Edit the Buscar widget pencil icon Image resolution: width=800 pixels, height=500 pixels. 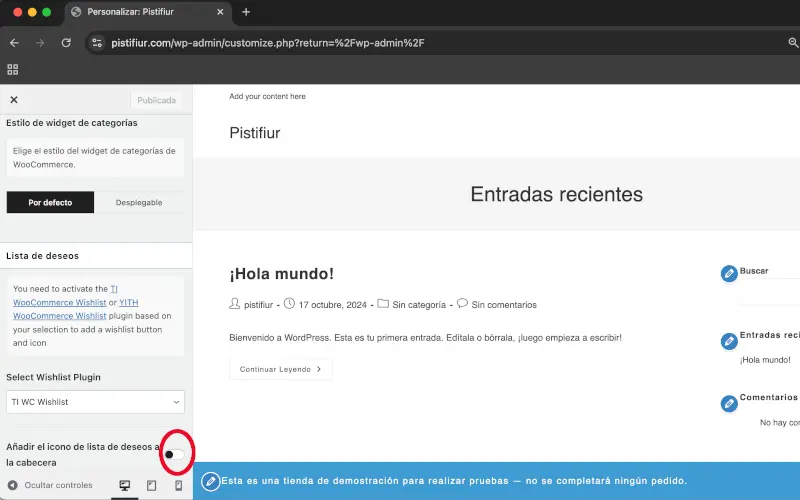tap(729, 274)
